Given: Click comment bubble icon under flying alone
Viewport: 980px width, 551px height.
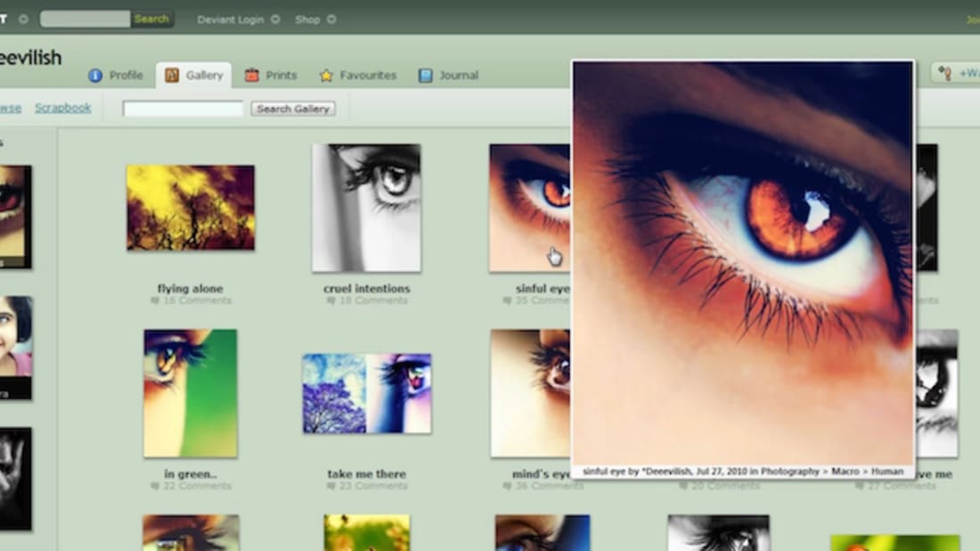Looking at the screenshot, I should pyautogui.click(x=156, y=301).
